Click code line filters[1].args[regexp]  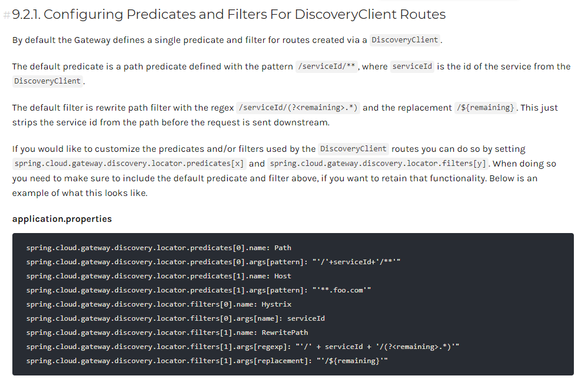tap(242, 347)
